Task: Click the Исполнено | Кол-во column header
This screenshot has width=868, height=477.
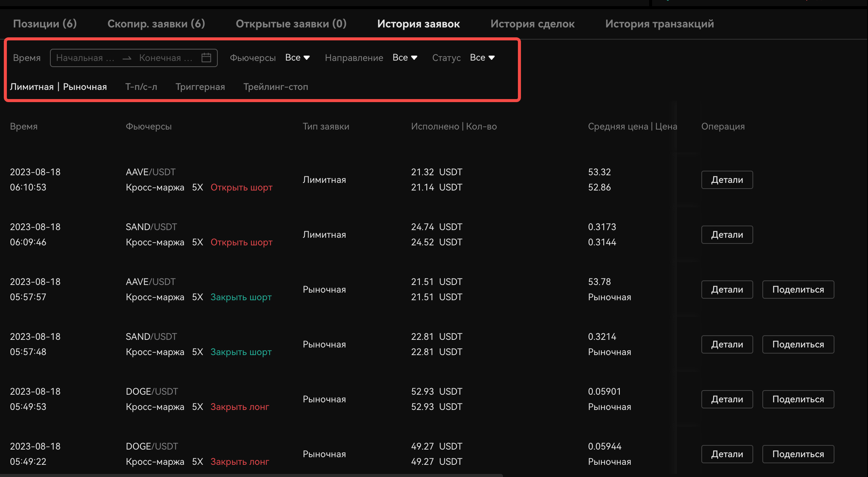Action: coord(454,126)
